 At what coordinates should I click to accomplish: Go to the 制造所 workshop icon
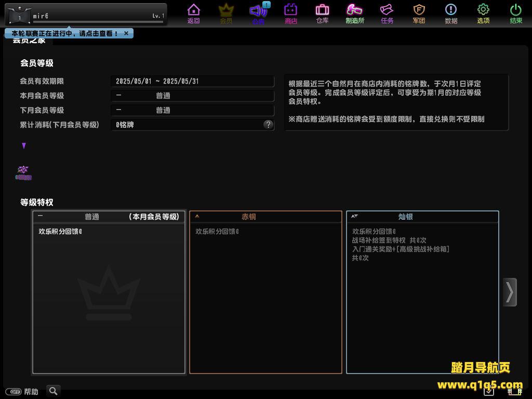(355, 13)
